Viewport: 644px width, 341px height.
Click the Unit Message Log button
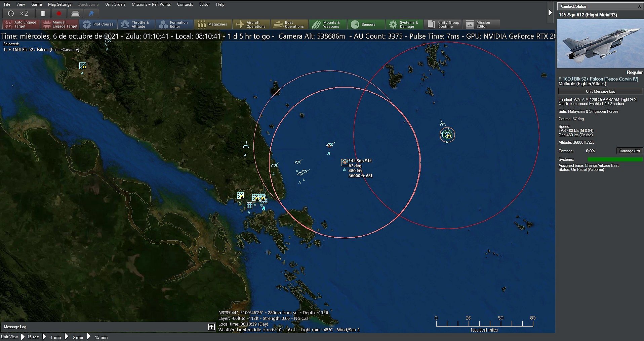[600, 91]
